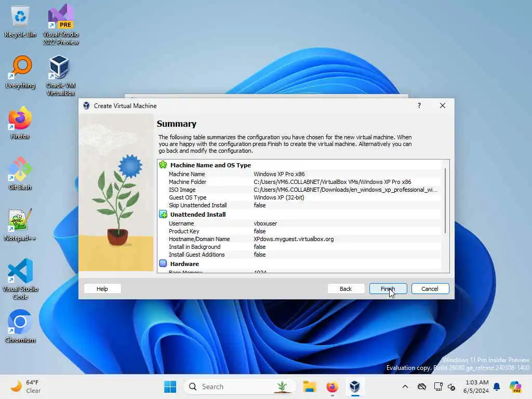Image resolution: width=532 pixels, height=399 pixels.
Task: Select Oracle VM VirtualBox desktop shortcut
Action: pyautogui.click(x=60, y=75)
